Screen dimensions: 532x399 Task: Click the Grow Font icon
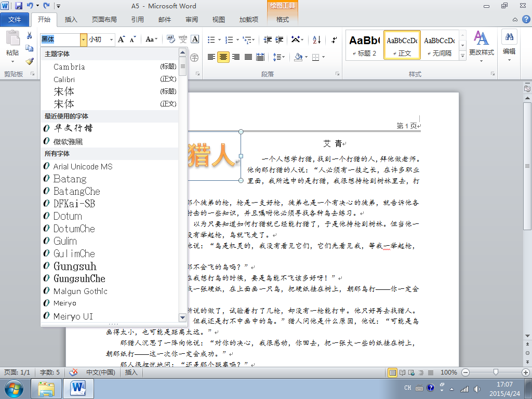tap(122, 39)
